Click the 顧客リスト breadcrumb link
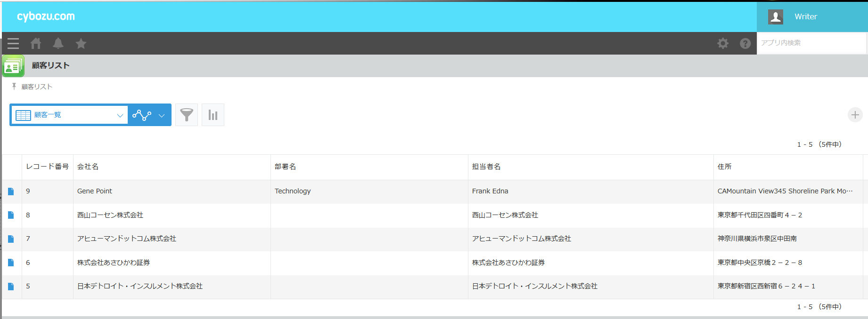This screenshot has width=868, height=319. click(x=37, y=87)
